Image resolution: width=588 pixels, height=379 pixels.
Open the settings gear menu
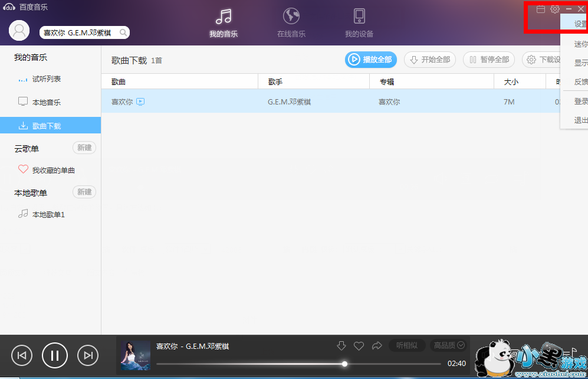pyautogui.click(x=555, y=9)
